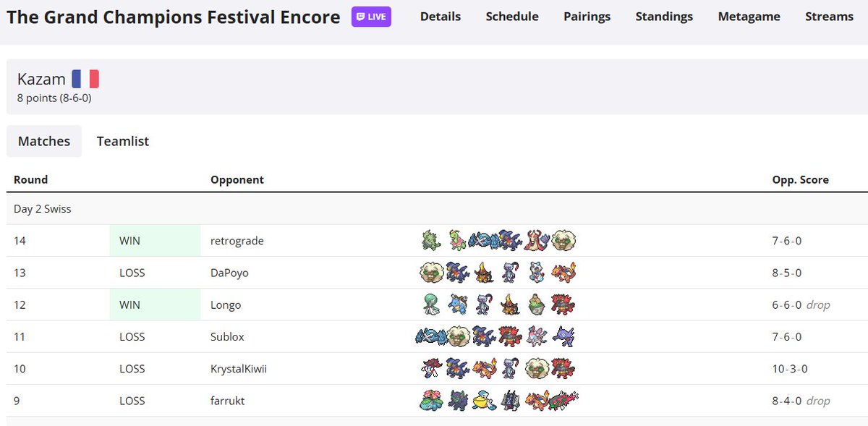Select Charizard sprite in DaPoyo's team
868x426 pixels.
coord(563,273)
